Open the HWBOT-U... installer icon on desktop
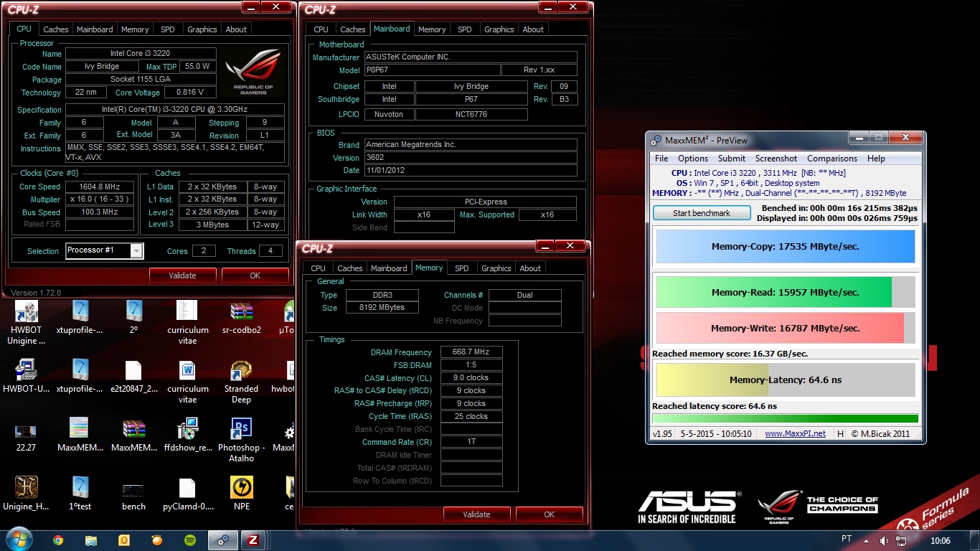 (x=26, y=377)
